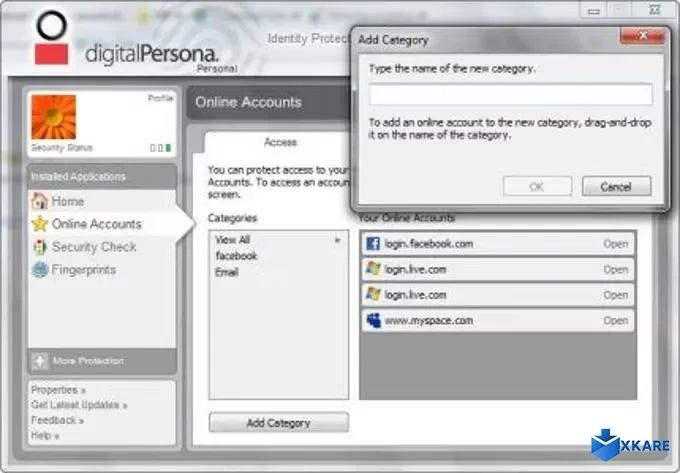Click the Home house icon in sidebar

[39, 201]
